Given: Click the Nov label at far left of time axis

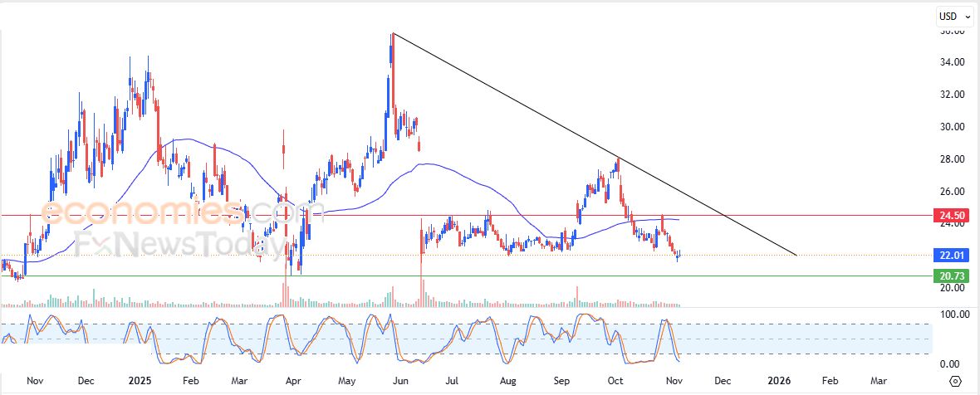Looking at the screenshot, I should (34, 381).
